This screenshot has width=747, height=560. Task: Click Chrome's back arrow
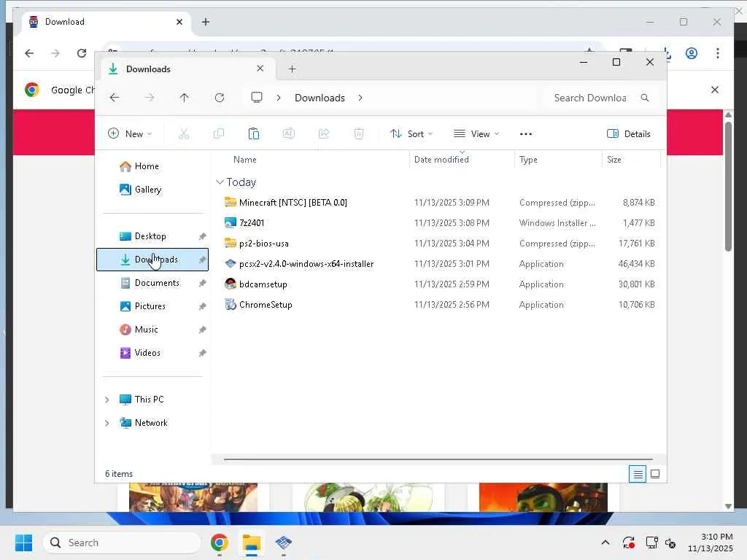point(29,52)
